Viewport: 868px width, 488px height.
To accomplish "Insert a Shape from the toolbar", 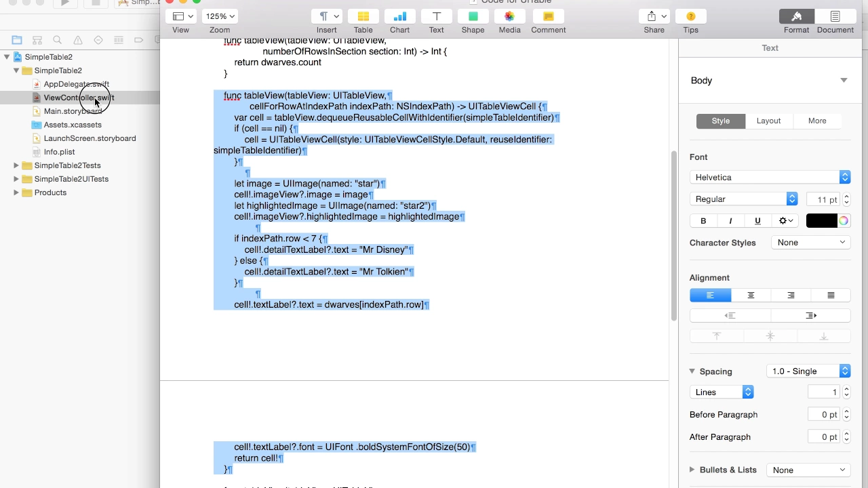I will (473, 16).
